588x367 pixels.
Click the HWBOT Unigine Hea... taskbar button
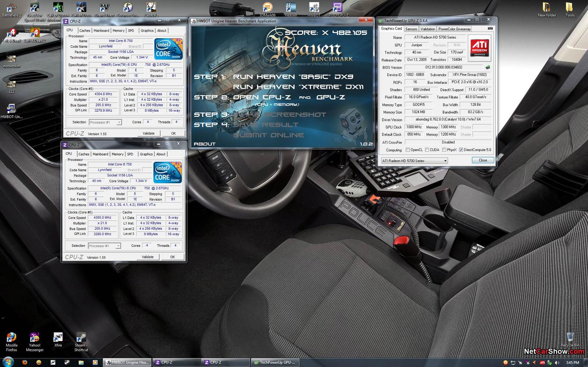(x=127, y=362)
